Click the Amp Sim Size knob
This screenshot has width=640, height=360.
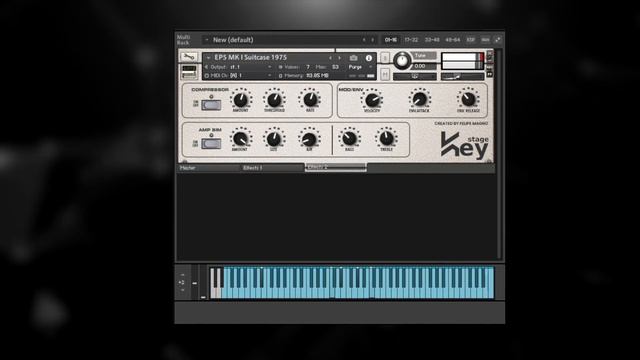[273, 139]
